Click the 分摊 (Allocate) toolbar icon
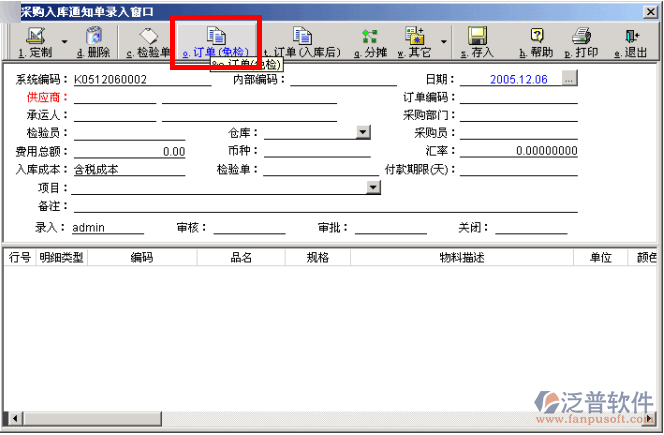The width and height of the screenshot is (664, 435). (369, 42)
